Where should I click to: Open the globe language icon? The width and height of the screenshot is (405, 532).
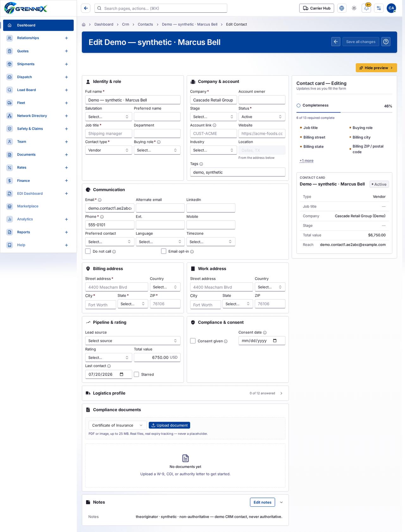[x=342, y=8]
